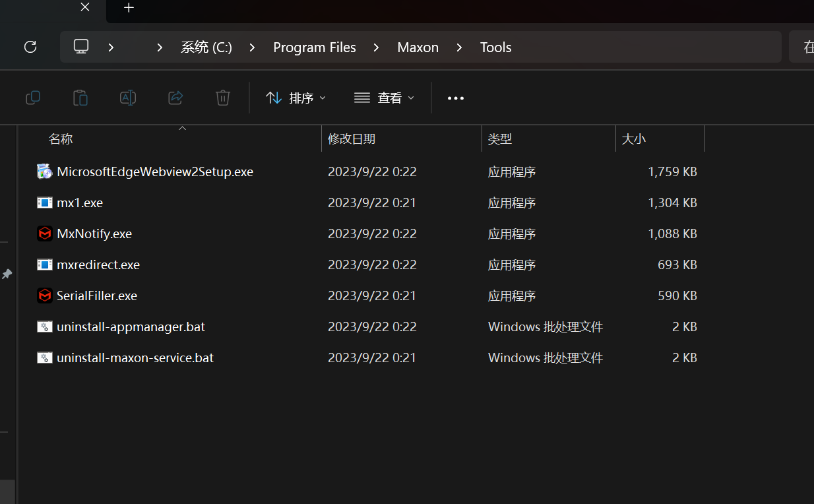The image size is (814, 504).
Task: Expand the chevron before 系统 (C:)
Action: click(x=160, y=47)
